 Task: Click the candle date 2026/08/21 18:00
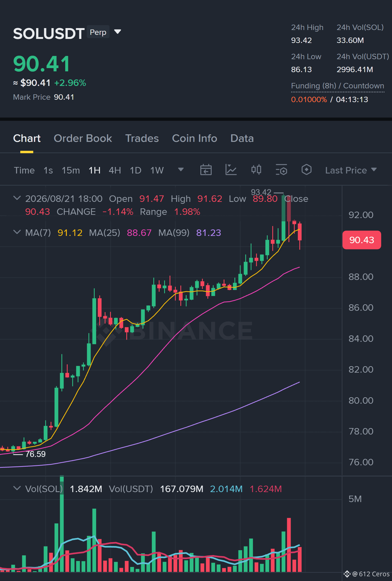click(x=64, y=199)
